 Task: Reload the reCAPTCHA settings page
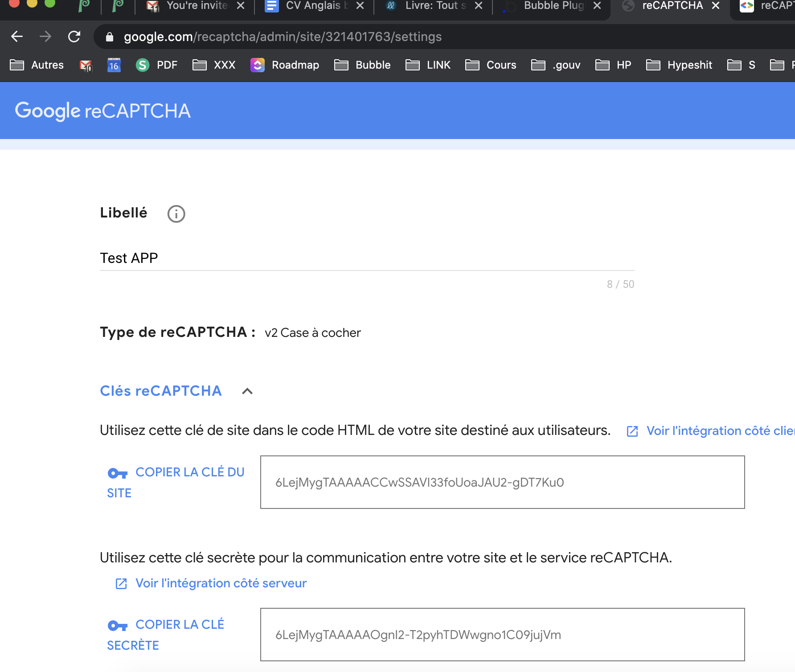[x=74, y=37]
